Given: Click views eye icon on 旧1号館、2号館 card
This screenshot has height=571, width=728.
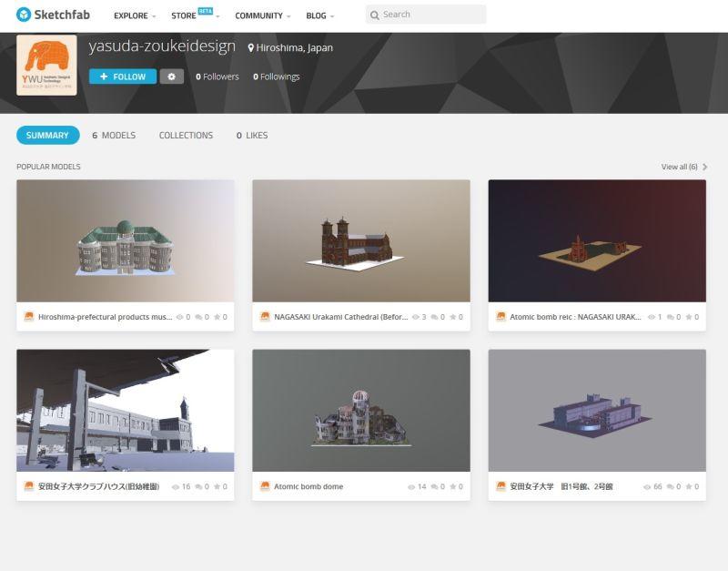Looking at the screenshot, I should [x=647, y=487].
